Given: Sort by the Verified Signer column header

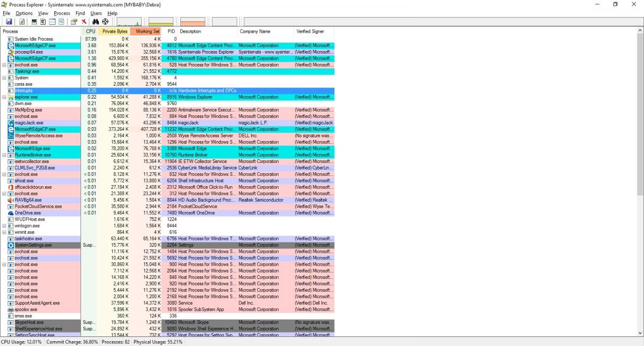Looking at the screenshot, I should (x=314, y=32).
